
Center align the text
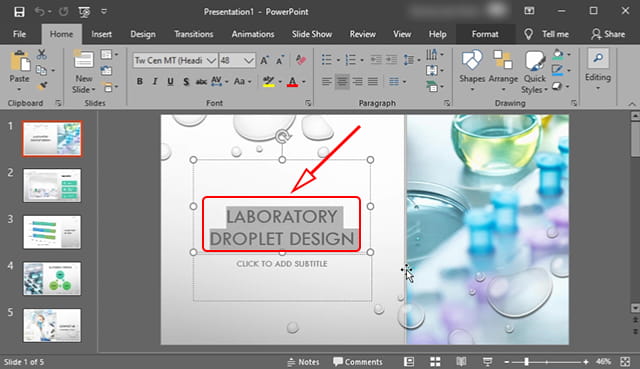(342, 82)
